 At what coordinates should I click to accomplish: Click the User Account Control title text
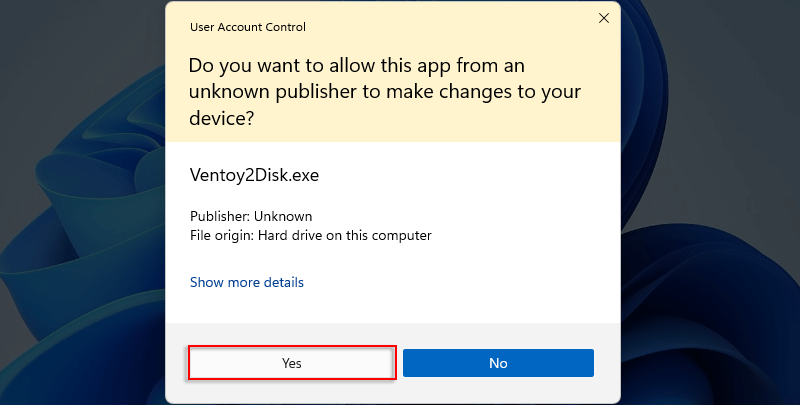(248, 27)
